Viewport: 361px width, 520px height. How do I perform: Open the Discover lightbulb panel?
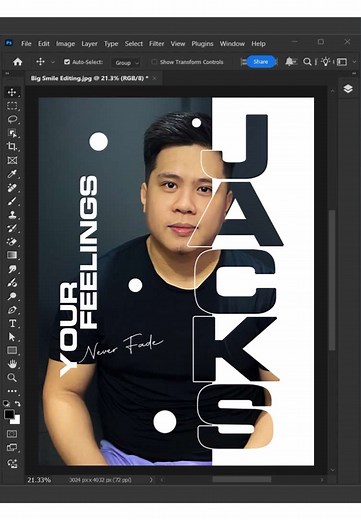pos(325,62)
